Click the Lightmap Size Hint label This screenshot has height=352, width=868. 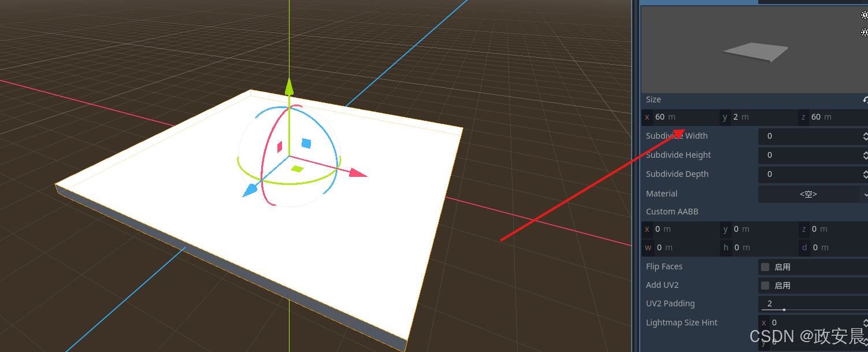(x=682, y=323)
